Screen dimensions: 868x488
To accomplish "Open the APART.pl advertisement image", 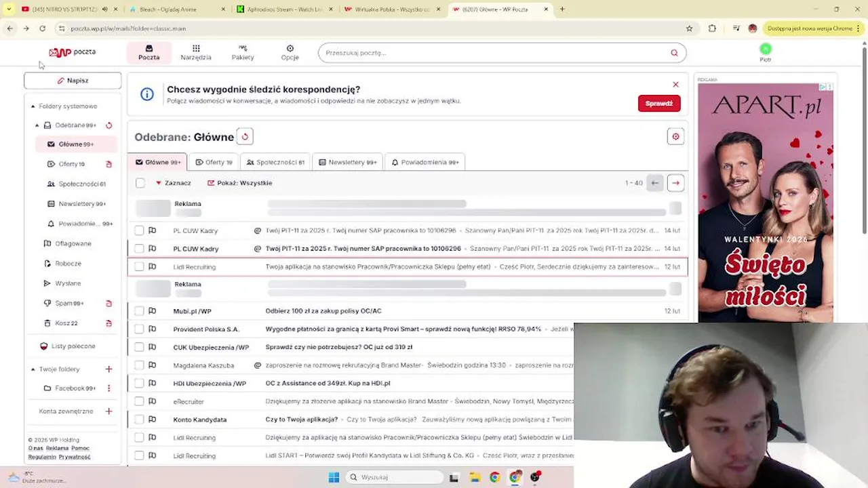I will pyautogui.click(x=766, y=202).
